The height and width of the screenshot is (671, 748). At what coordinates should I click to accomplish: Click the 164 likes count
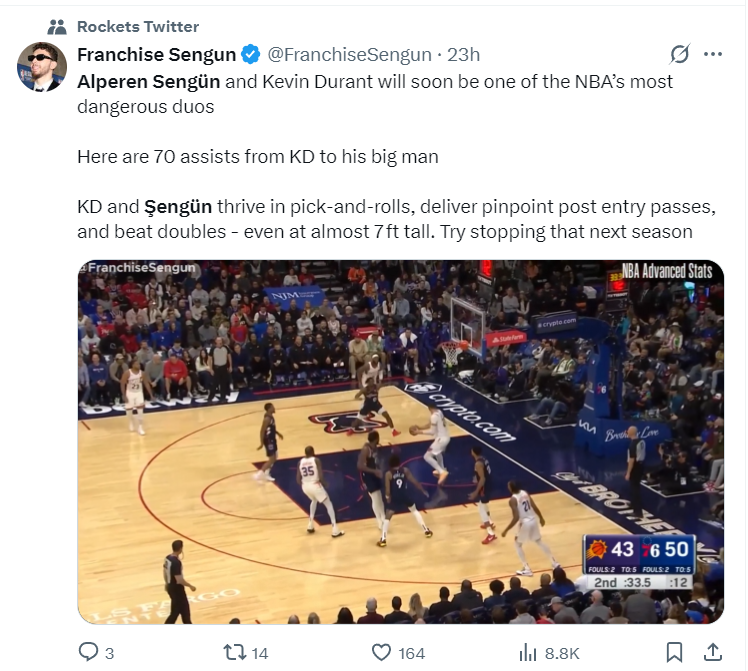pyautogui.click(x=412, y=654)
